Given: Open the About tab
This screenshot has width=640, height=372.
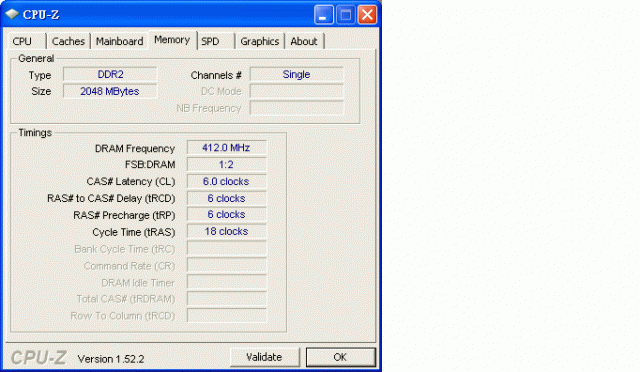Looking at the screenshot, I should [304, 41].
